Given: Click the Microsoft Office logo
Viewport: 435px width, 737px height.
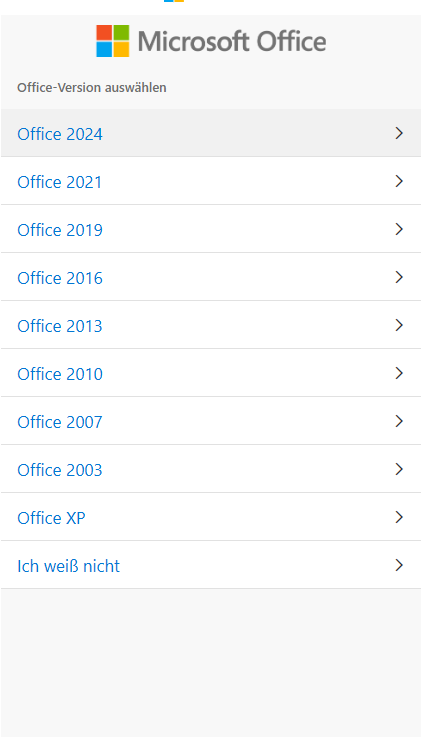Looking at the screenshot, I should [211, 41].
